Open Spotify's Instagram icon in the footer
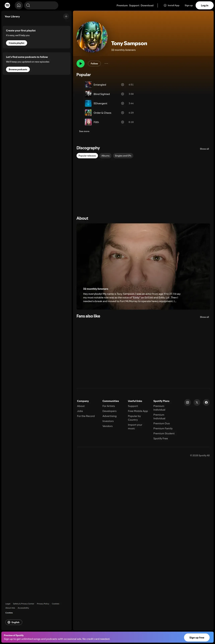The width and height of the screenshot is (215, 644). (x=188, y=403)
